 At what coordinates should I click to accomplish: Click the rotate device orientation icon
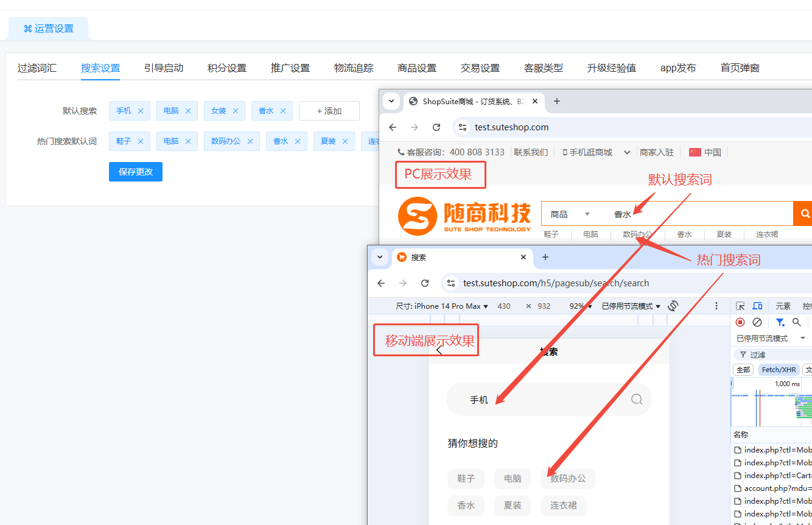673,306
